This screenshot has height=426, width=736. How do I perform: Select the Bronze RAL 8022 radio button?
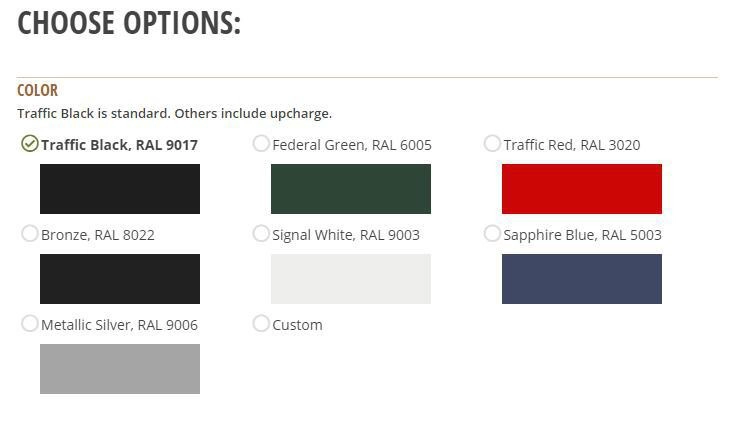point(30,234)
